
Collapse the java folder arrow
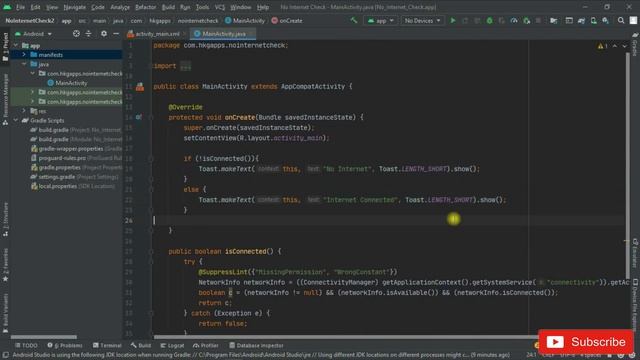tap(24, 64)
